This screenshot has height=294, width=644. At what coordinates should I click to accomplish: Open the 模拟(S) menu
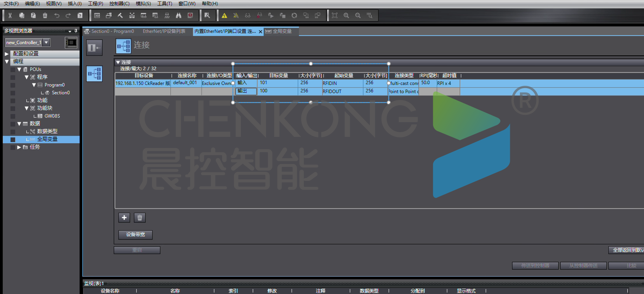point(143,3)
